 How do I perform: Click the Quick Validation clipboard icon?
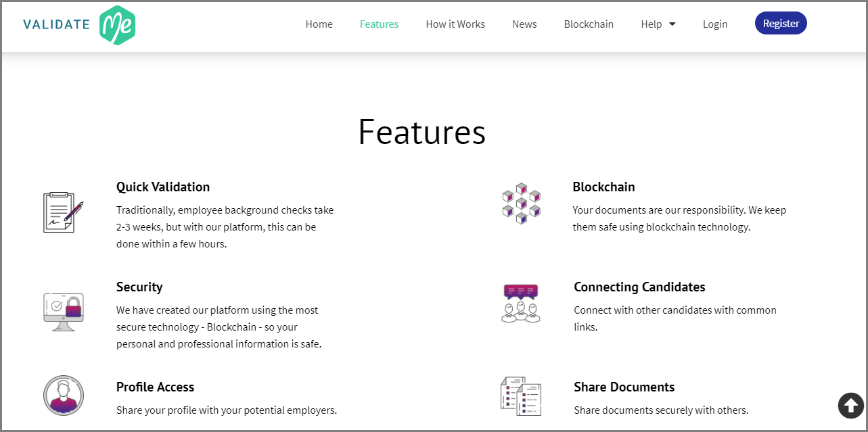(x=63, y=212)
